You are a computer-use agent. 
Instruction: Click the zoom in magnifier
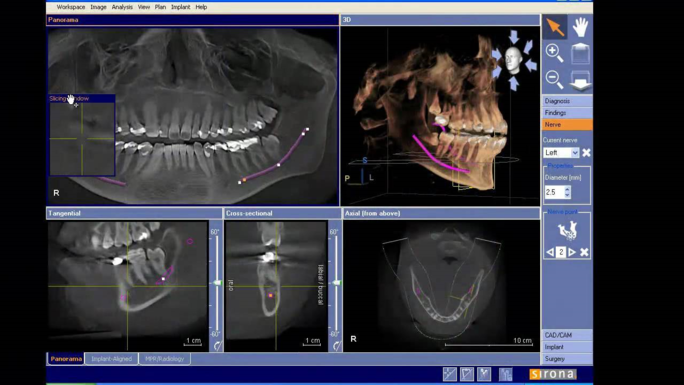pyautogui.click(x=554, y=53)
